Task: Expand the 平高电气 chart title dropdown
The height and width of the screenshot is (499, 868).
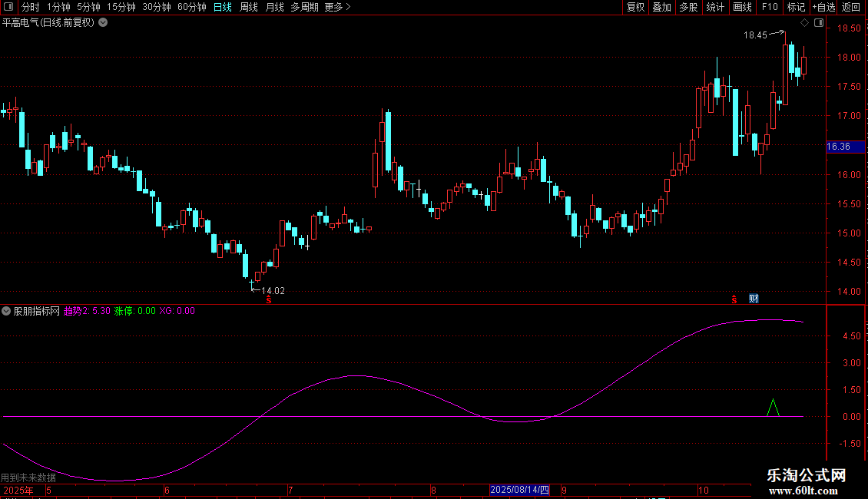Action: pos(103,22)
